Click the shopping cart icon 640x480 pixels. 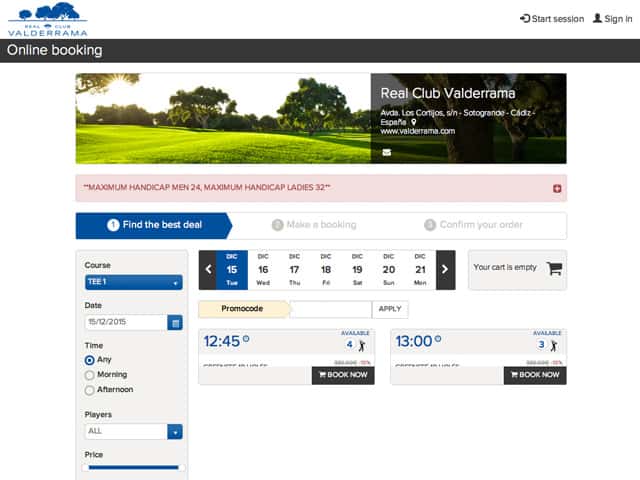click(x=555, y=268)
